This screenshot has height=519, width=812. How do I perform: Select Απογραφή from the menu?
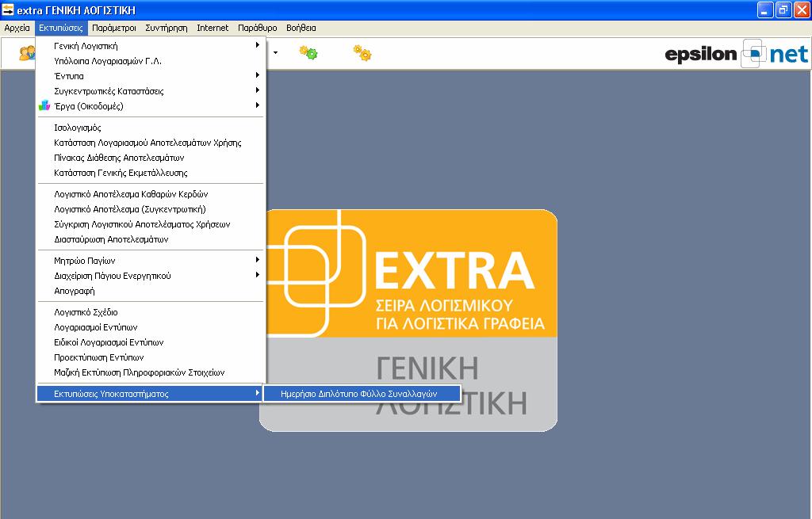(150, 291)
